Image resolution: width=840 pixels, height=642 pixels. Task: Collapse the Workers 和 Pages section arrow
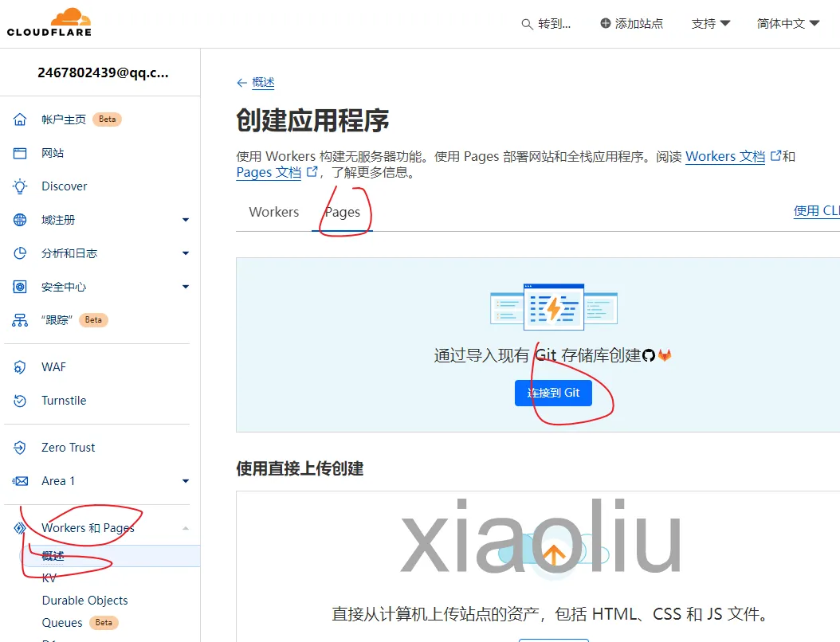click(x=186, y=528)
